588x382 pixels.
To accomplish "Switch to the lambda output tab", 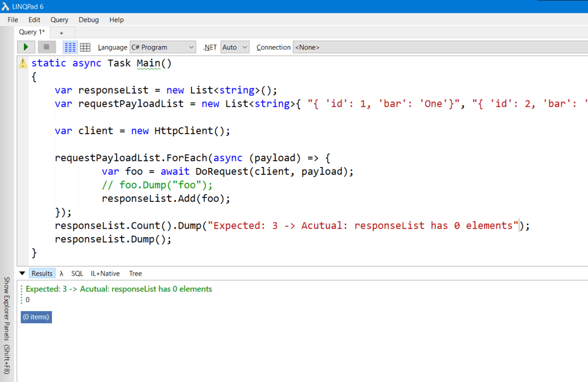I will (x=62, y=273).
